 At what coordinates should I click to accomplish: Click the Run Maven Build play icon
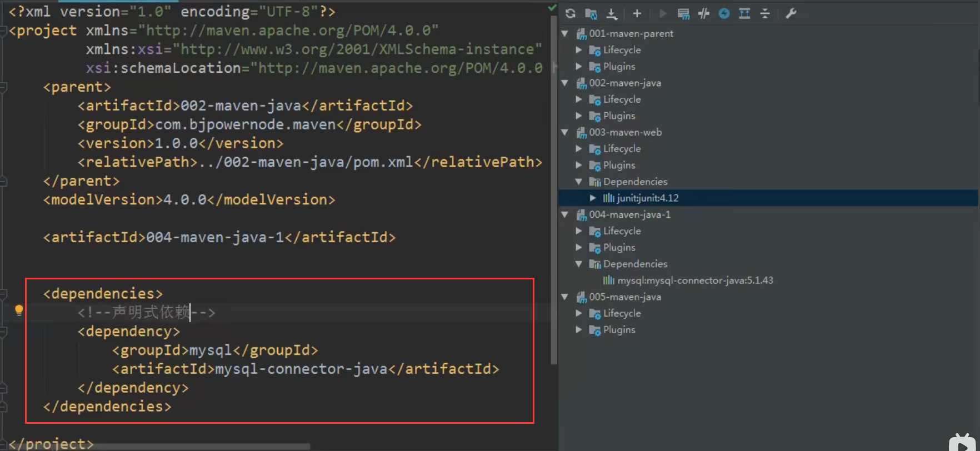click(x=662, y=13)
